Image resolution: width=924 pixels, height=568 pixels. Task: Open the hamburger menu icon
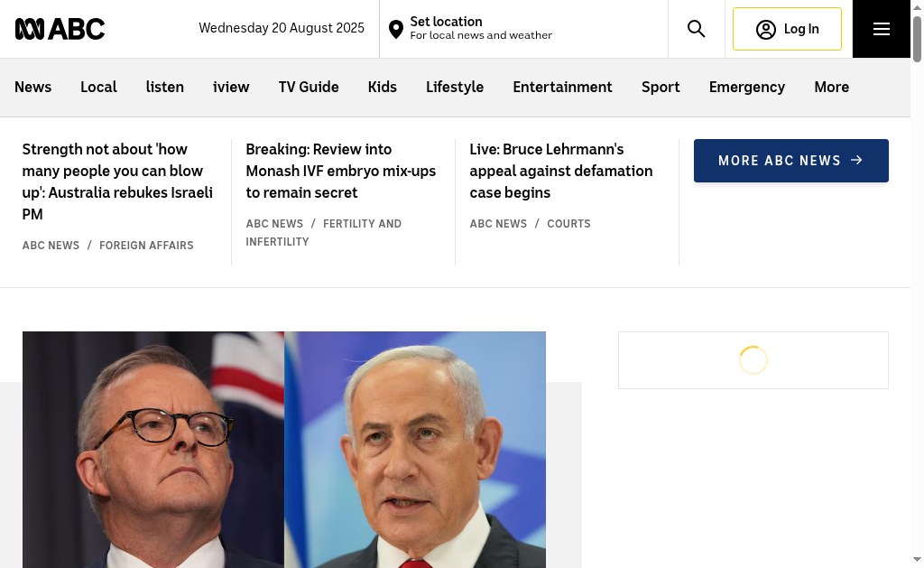[x=881, y=29]
